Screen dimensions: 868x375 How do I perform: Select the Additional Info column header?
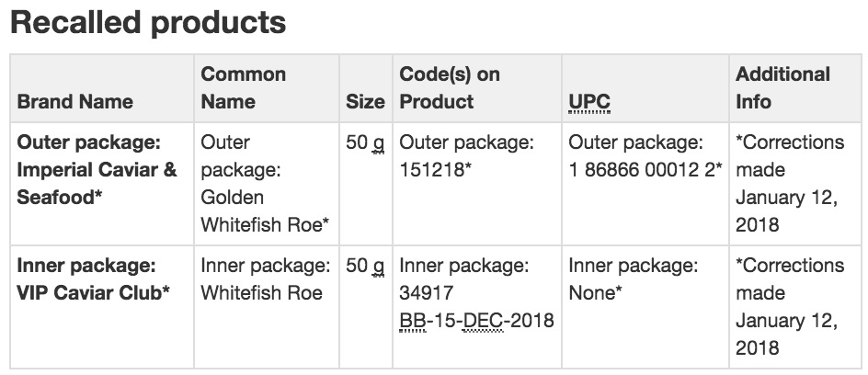pyautogui.click(x=782, y=88)
